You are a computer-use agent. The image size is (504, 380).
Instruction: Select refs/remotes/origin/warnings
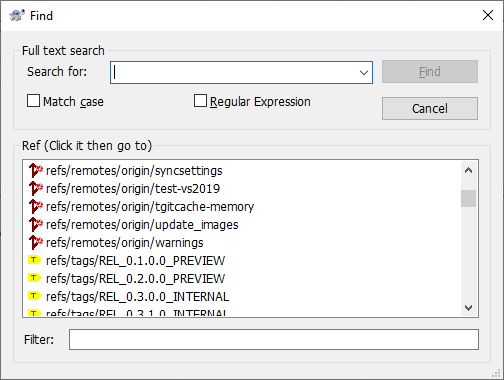[125, 243]
